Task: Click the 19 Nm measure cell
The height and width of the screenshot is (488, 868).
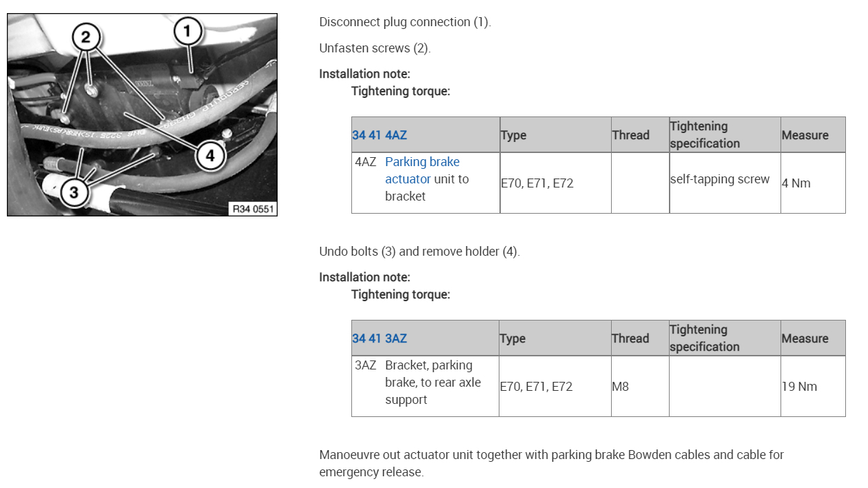Action: [x=799, y=387]
